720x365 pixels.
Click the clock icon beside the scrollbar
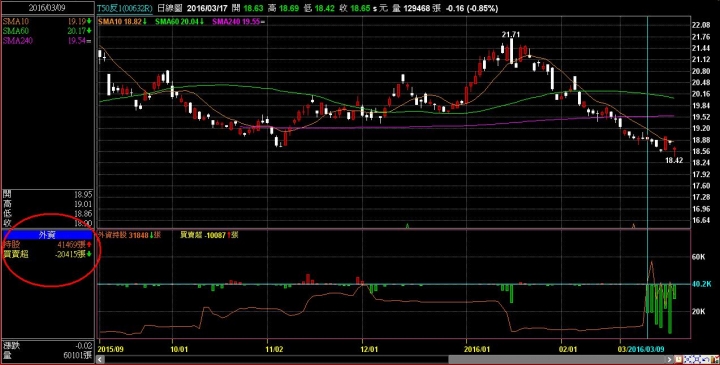679,359
